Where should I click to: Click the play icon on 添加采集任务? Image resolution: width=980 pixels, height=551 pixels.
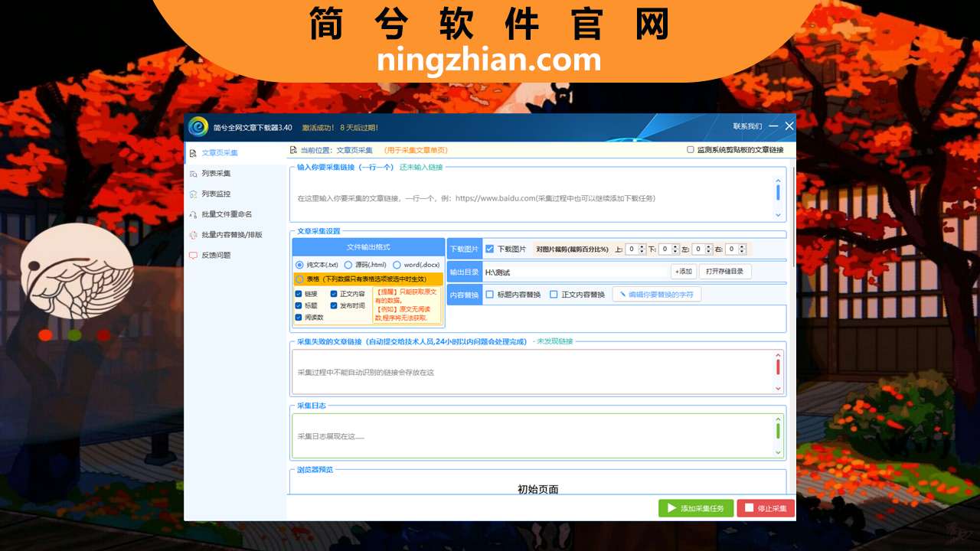(671, 508)
